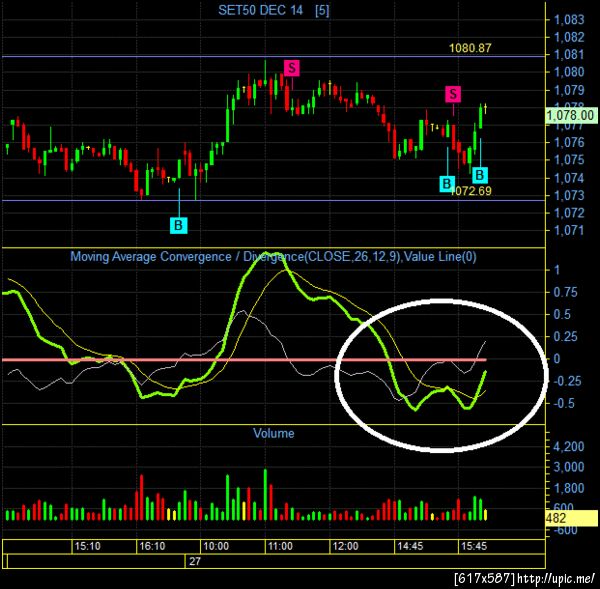Click the 15:10 time axis label

coord(87,546)
